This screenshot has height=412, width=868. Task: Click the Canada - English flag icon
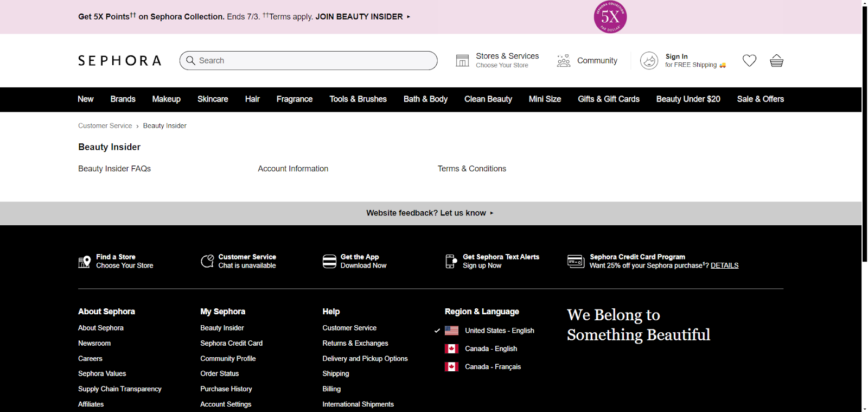pyautogui.click(x=451, y=348)
